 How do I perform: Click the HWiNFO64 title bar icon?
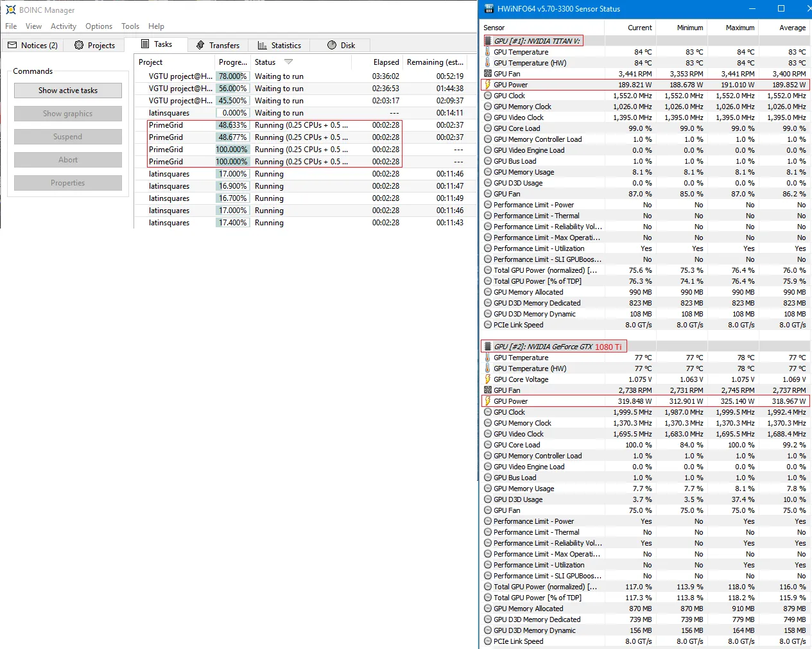pyautogui.click(x=489, y=9)
